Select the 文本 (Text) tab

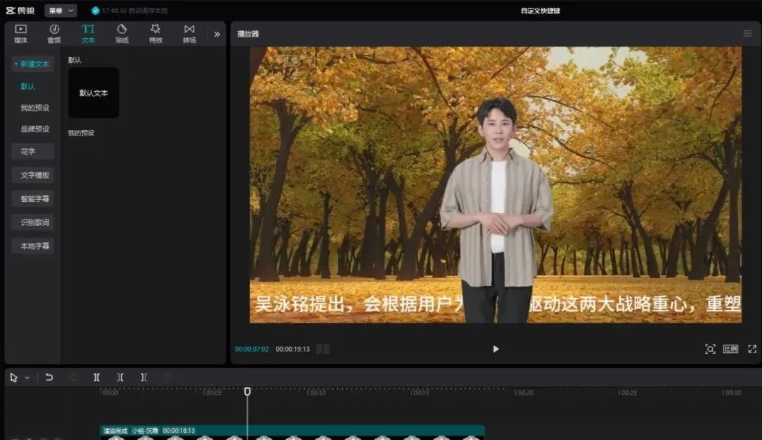(88, 34)
